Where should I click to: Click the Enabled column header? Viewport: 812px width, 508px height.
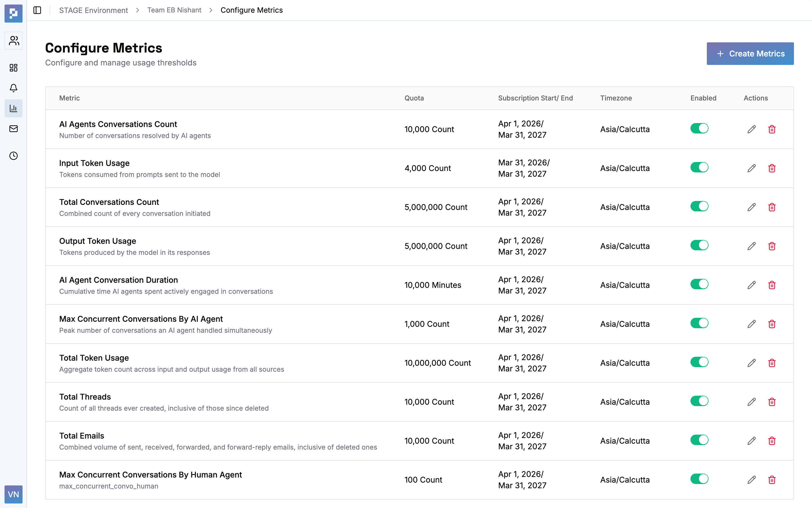(x=703, y=98)
